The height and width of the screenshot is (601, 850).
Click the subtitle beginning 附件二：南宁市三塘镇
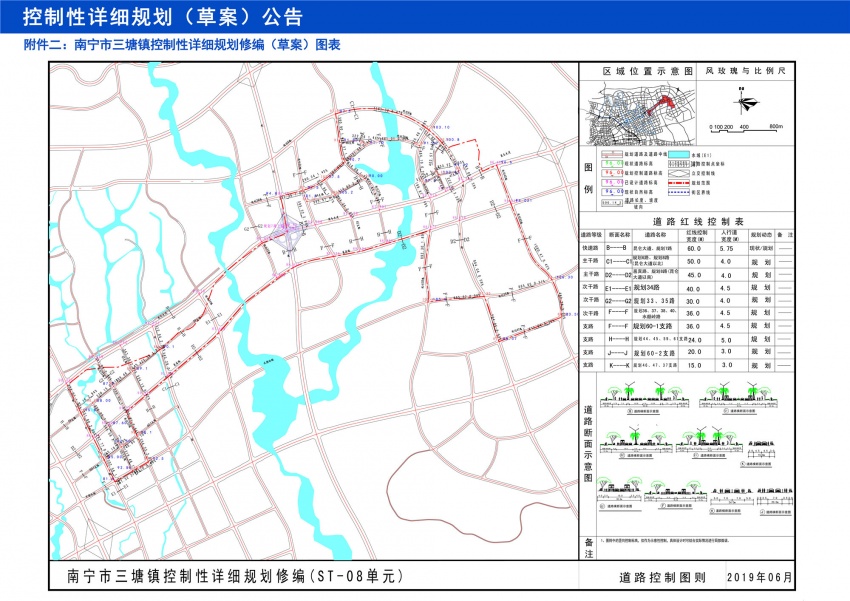[x=182, y=45]
